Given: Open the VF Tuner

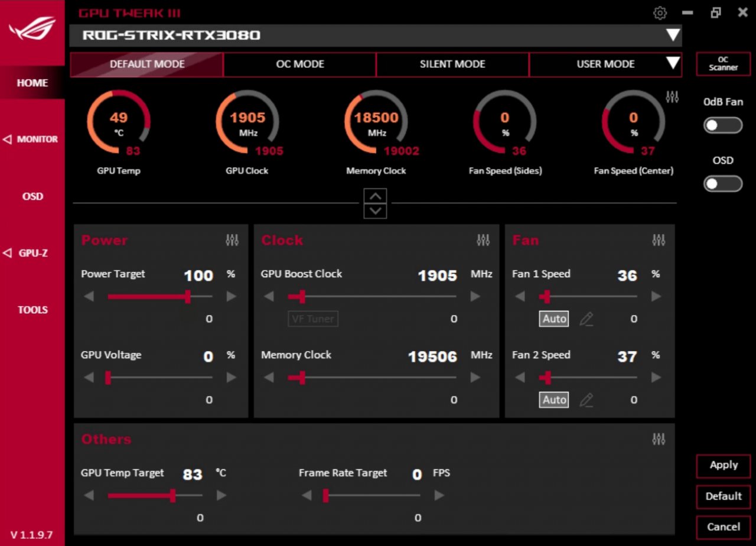Looking at the screenshot, I should [313, 319].
